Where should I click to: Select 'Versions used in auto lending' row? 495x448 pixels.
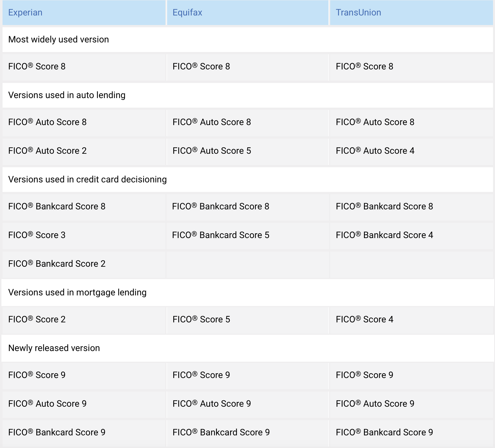[x=247, y=95]
